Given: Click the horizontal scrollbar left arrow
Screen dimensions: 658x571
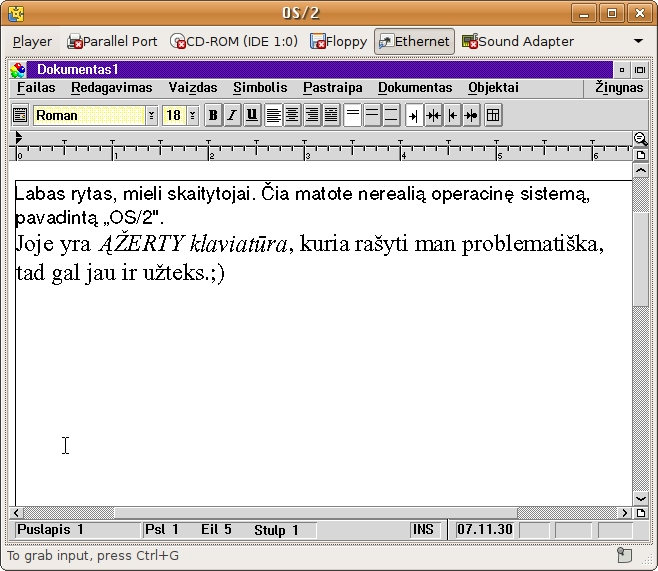Looking at the screenshot, I should [x=16, y=513].
